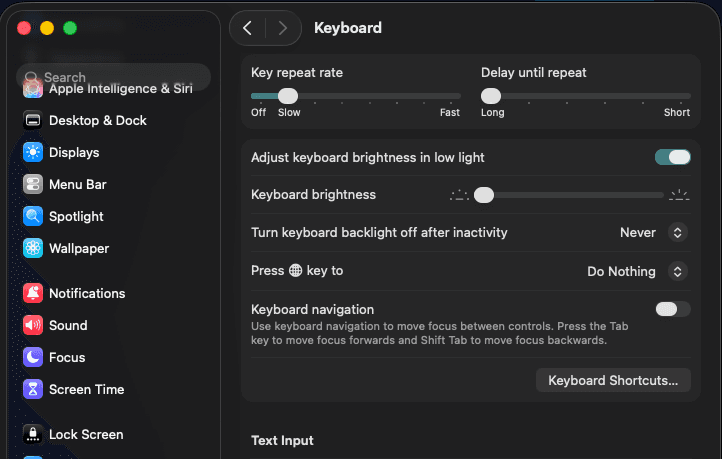Click the Apple Intelligence & Siri label
This screenshot has width=722, height=459.
click(x=121, y=88)
